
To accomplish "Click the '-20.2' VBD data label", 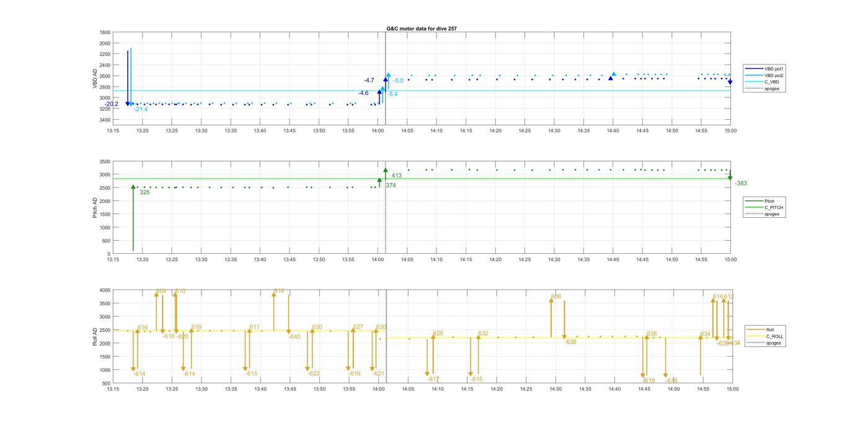I will pos(112,104).
